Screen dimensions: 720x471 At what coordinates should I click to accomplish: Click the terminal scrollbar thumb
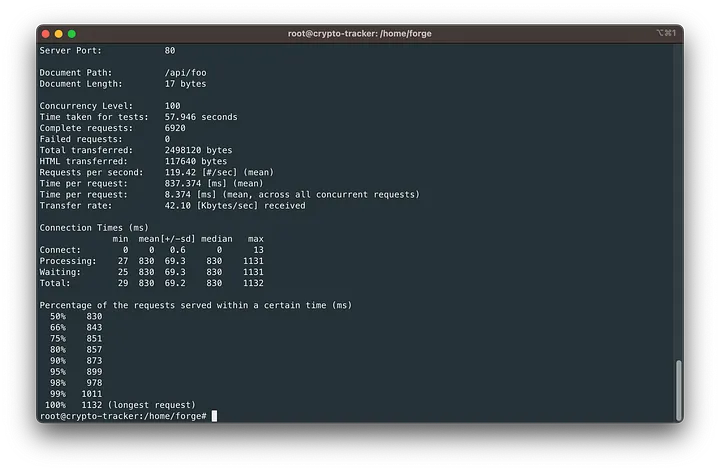pyautogui.click(x=678, y=391)
